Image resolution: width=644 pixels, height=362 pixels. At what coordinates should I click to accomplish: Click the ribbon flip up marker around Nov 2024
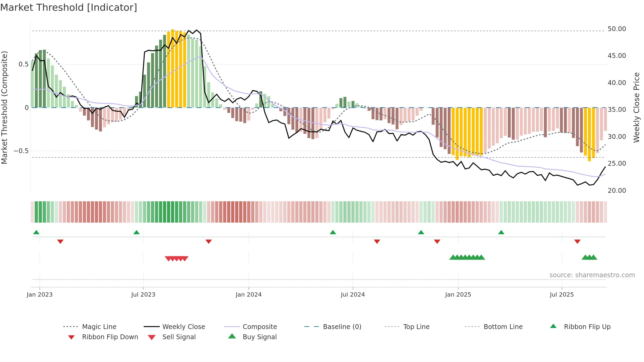421,232
